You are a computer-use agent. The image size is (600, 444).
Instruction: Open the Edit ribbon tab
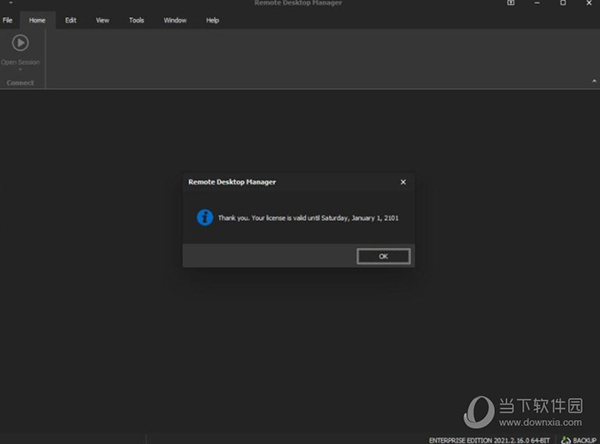[x=71, y=20]
